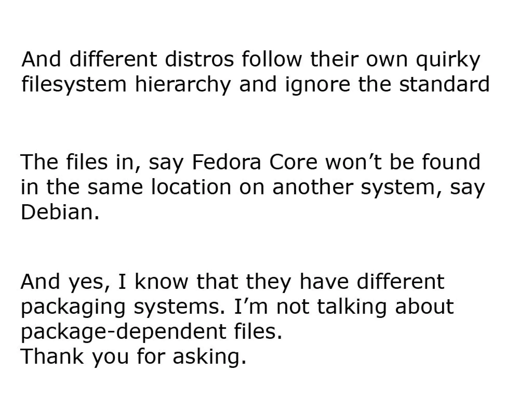
Task: Click the word 'location' in second paragraph
Action: (191, 187)
